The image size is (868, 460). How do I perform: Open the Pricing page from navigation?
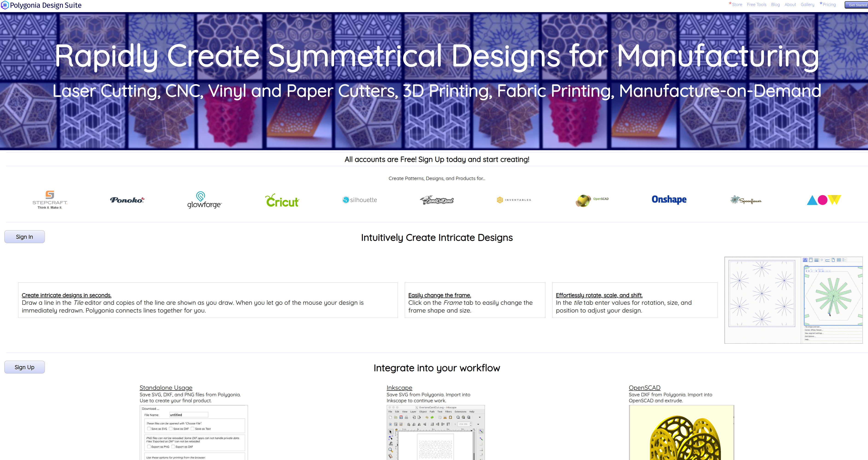tap(829, 5)
